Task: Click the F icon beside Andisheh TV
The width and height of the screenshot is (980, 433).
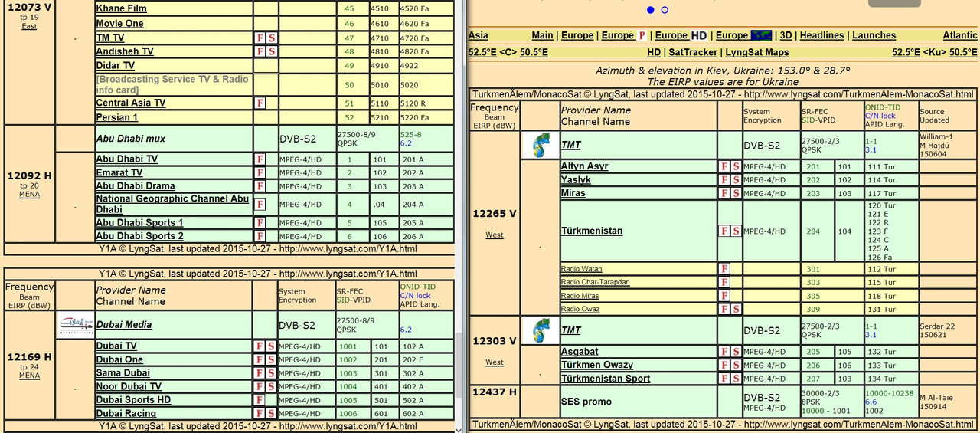Action: coord(260,51)
